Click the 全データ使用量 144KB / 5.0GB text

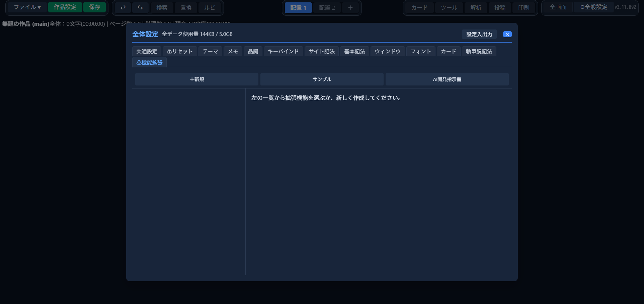(197, 34)
